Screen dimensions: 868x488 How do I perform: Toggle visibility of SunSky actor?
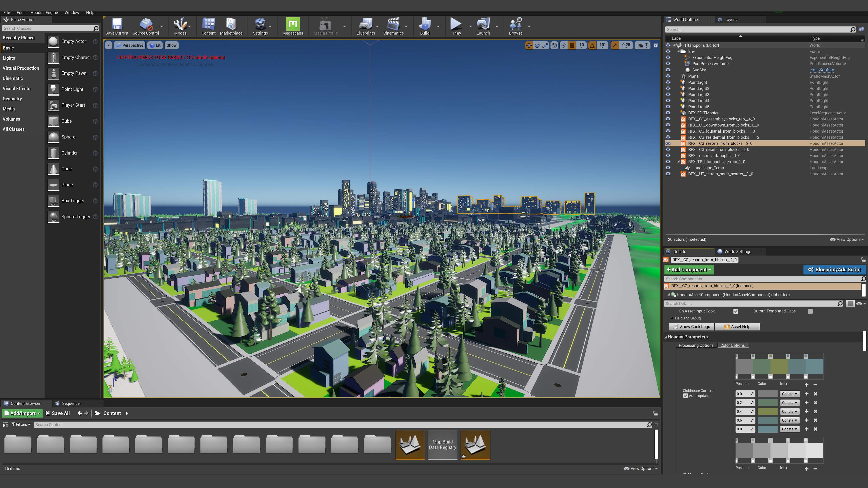pos(668,70)
